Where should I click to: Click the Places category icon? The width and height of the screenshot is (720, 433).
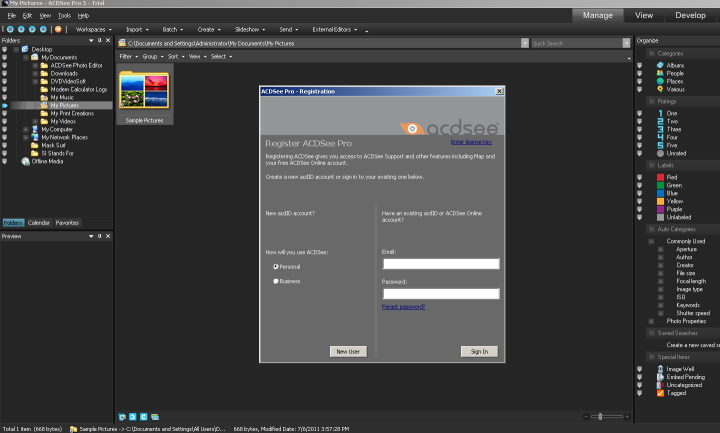[x=660, y=79]
